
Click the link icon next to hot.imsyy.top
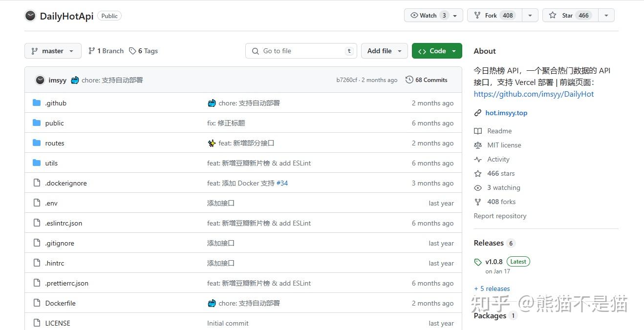click(477, 113)
